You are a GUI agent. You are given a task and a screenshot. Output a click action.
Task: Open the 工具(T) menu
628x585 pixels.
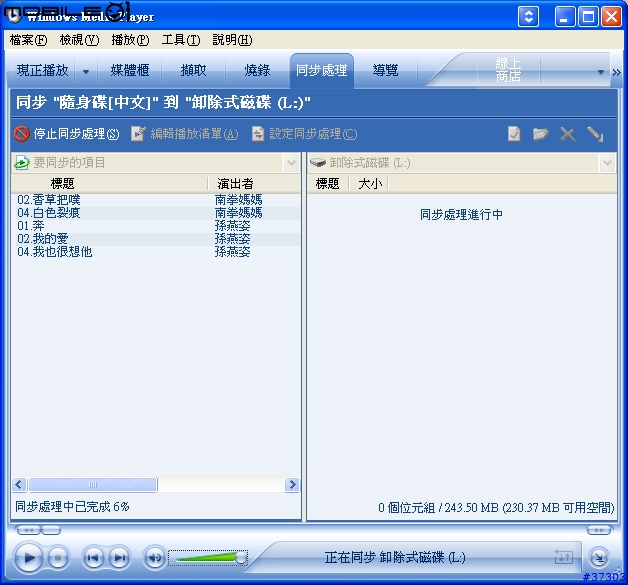coord(181,40)
